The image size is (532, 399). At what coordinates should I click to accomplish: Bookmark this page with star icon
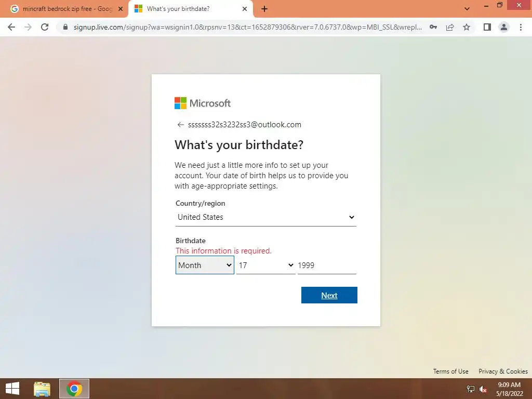tap(467, 27)
